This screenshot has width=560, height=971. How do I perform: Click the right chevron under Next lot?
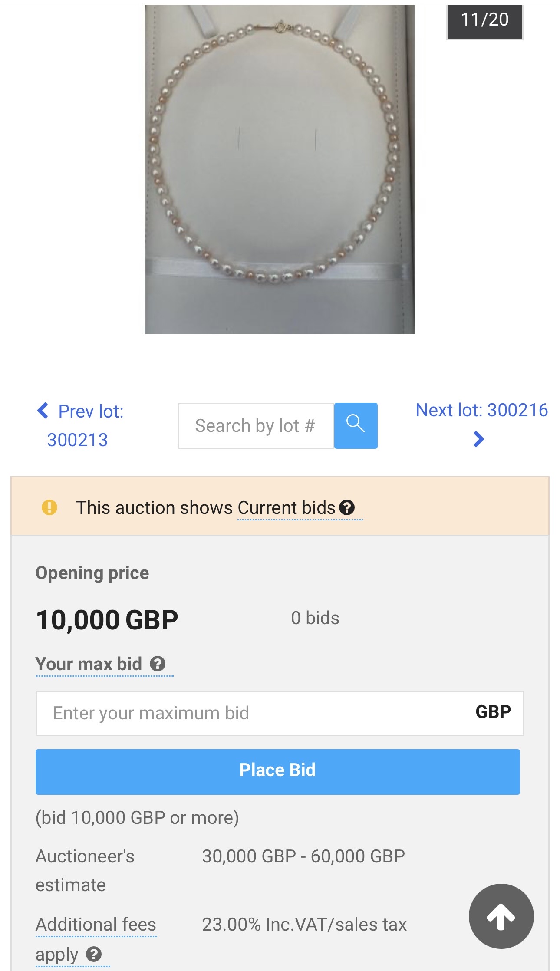pyautogui.click(x=478, y=439)
